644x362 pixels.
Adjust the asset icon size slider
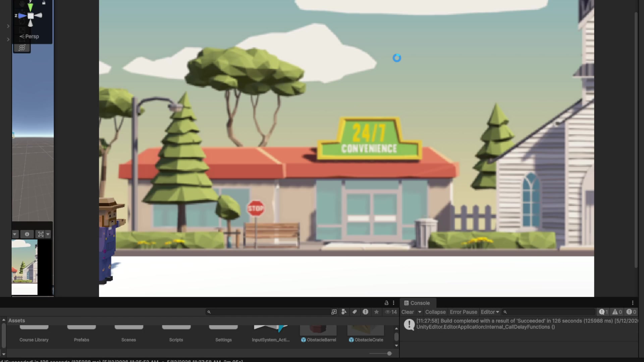pos(380,353)
